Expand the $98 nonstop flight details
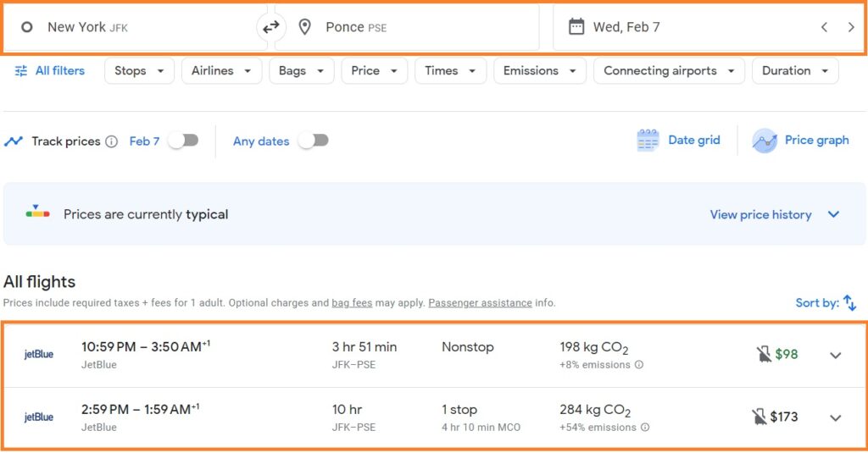The height and width of the screenshot is (453, 868). point(835,355)
